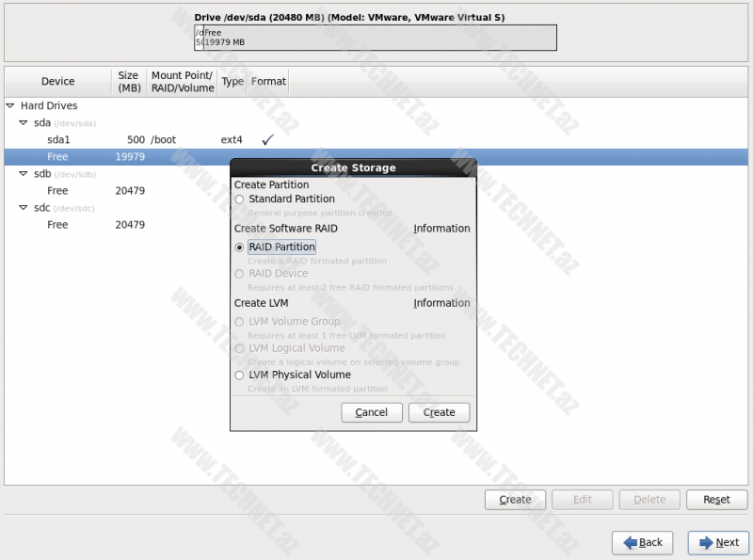
Task: Click the Next button with arrow icon
Action: [718, 542]
